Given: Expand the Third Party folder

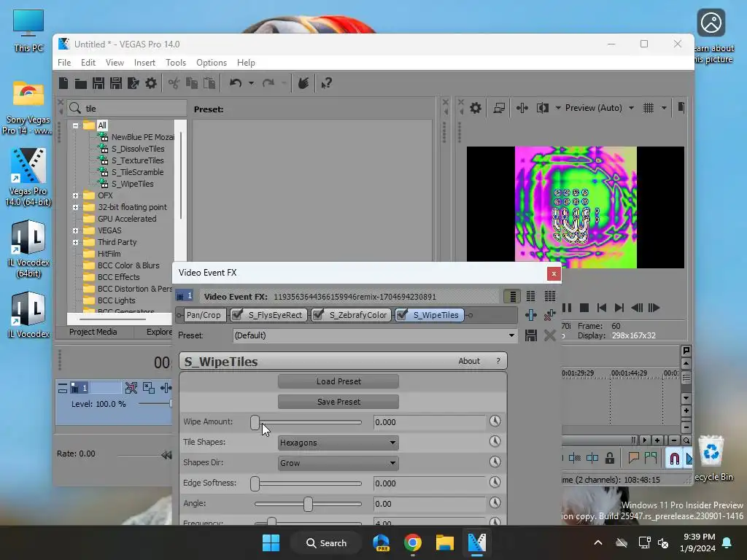Looking at the screenshot, I should [x=75, y=242].
